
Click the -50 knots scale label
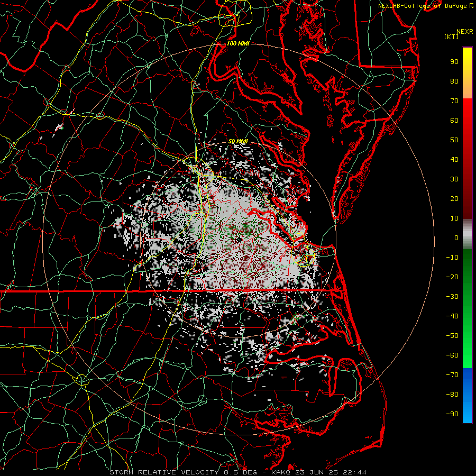(452, 336)
